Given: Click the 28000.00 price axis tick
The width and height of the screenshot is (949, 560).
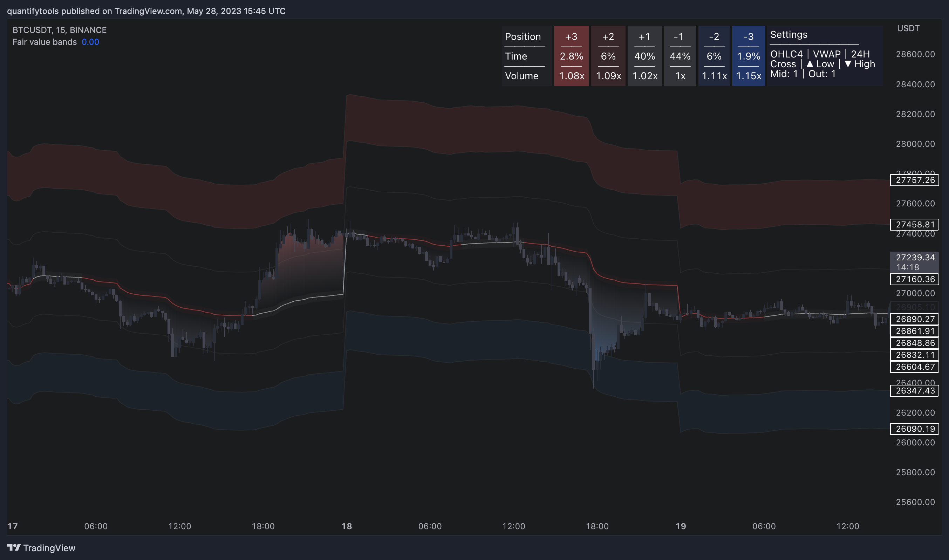Looking at the screenshot, I should (915, 144).
